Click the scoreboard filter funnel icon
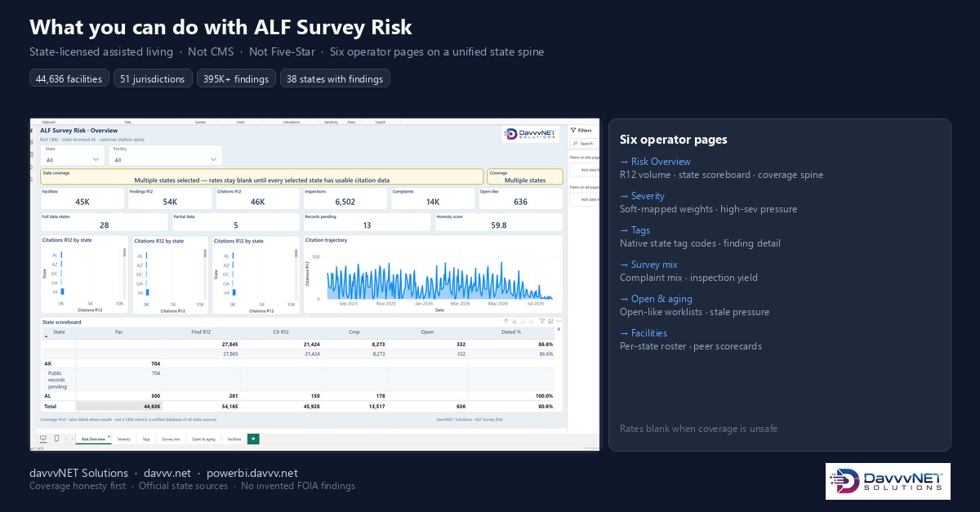This screenshot has height=512, width=980. (x=543, y=322)
